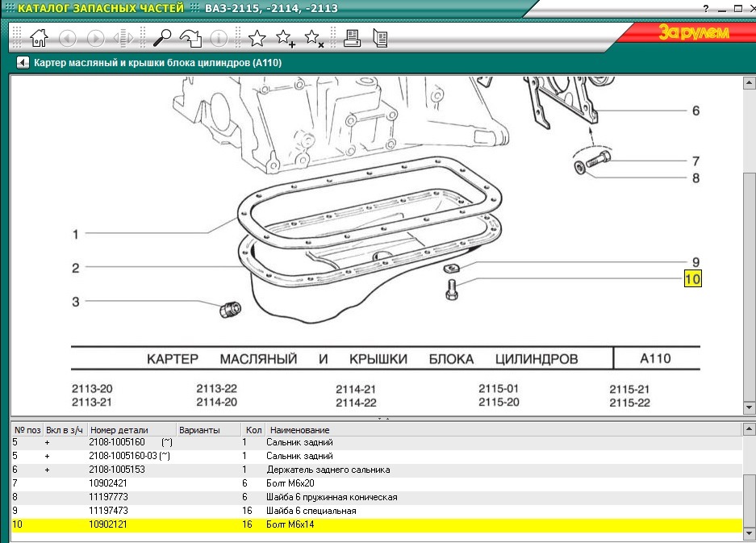Click the A110 code in the diagram title
The height and width of the screenshot is (543, 756).
(655, 359)
